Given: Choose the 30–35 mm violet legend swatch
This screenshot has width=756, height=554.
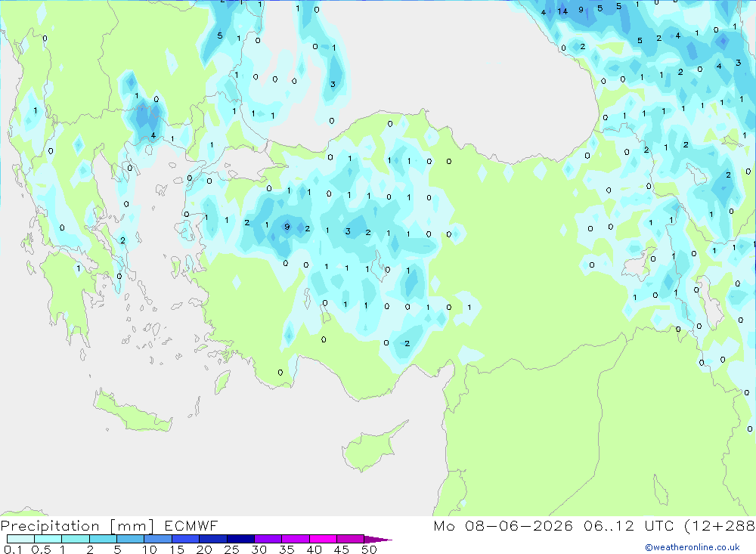Looking at the screenshot, I should pyautogui.click(x=268, y=539).
